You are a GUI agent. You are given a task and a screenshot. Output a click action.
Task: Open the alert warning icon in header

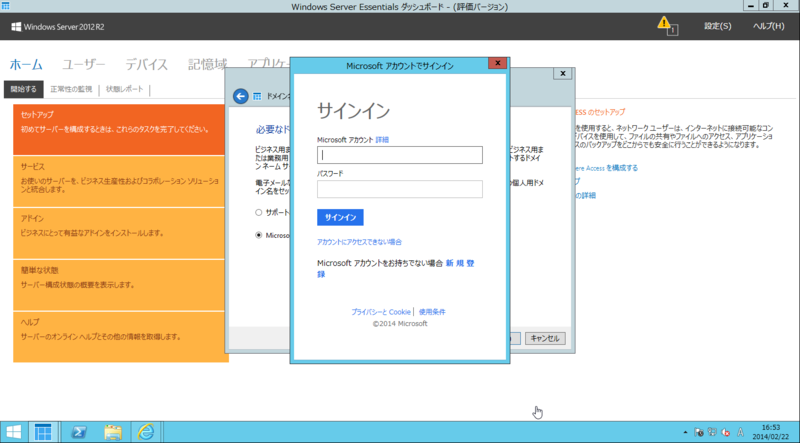tap(667, 25)
